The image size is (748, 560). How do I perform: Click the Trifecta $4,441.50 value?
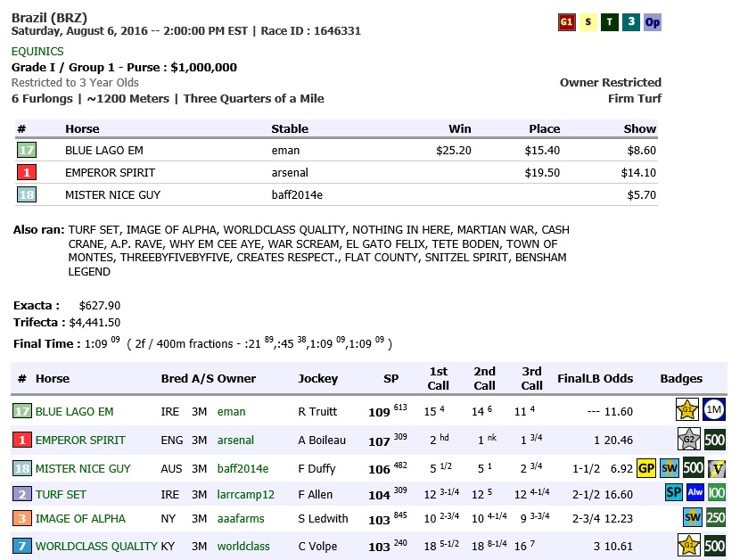pos(95,323)
